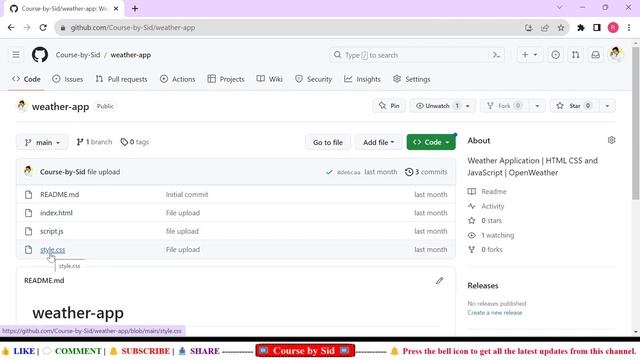
Task: Open the green Code dropdown
Action: tap(431, 142)
